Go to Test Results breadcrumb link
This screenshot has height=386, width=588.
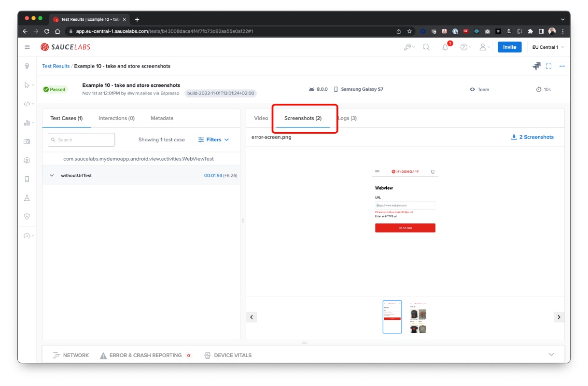[56, 66]
